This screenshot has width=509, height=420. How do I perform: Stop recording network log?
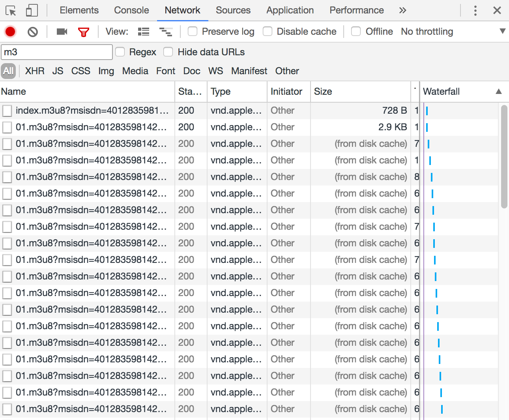pos(10,32)
